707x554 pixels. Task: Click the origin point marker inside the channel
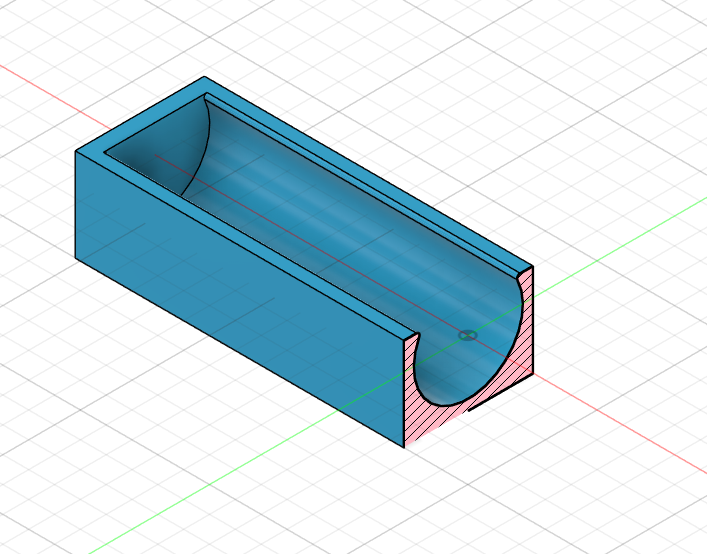[x=467, y=335]
